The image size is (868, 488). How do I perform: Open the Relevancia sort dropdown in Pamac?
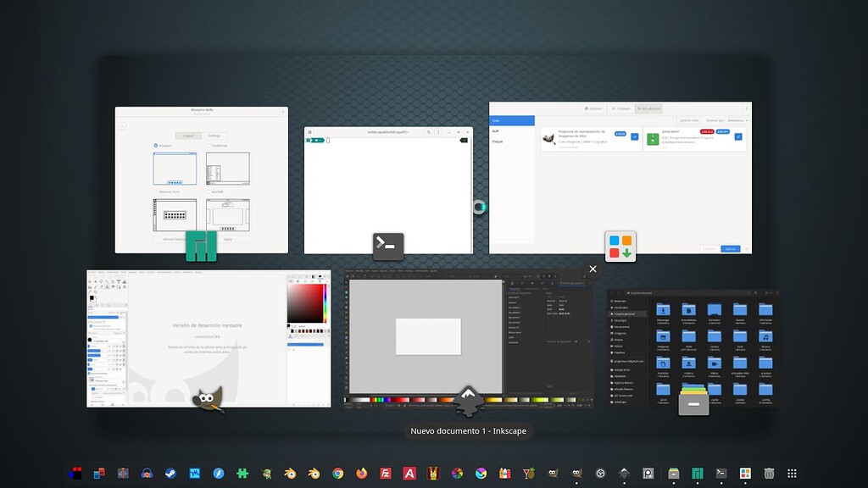click(737, 120)
